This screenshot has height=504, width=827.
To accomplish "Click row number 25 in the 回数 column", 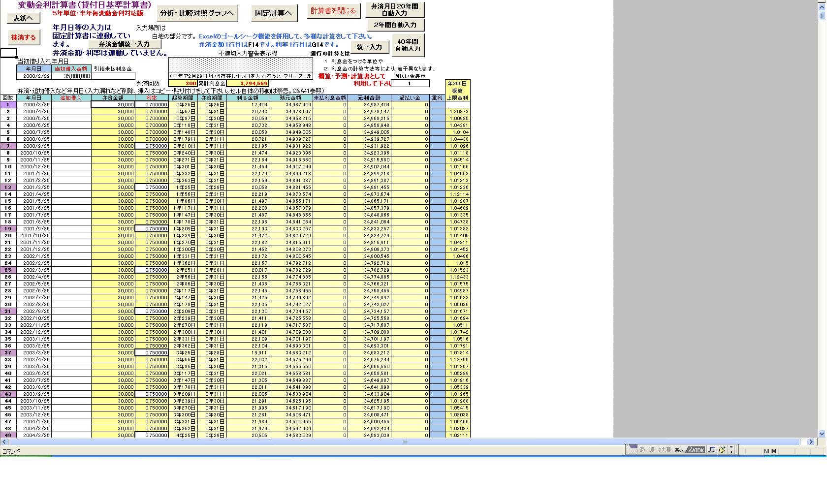I will (8, 270).
